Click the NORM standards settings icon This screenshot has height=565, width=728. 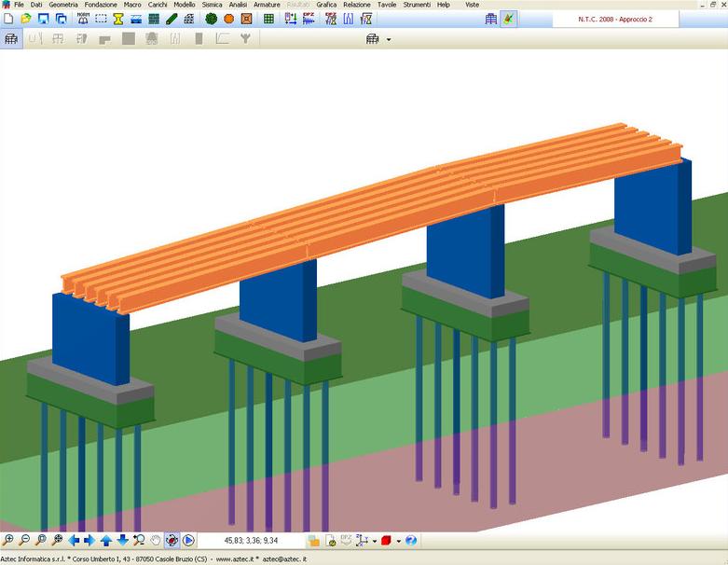[84, 19]
